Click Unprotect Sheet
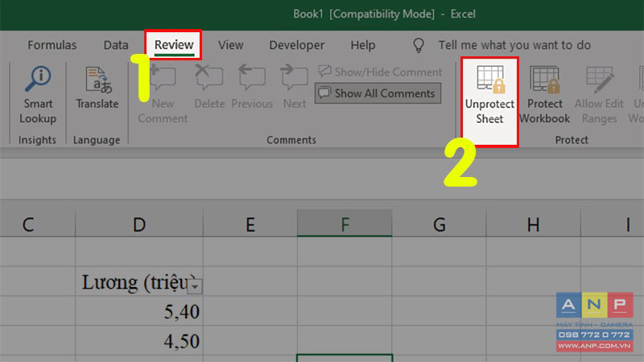The image size is (644, 362). click(x=489, y=102)
